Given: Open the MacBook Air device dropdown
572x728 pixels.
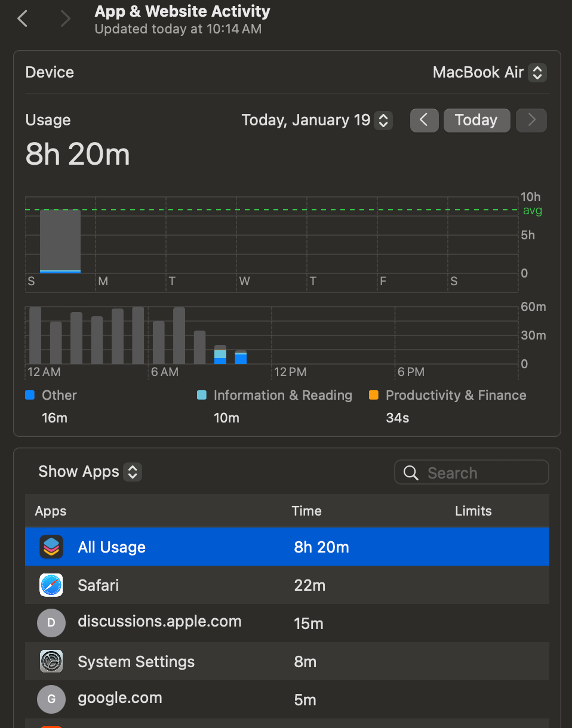Looking at the screenshot, I should coord(489,73).
